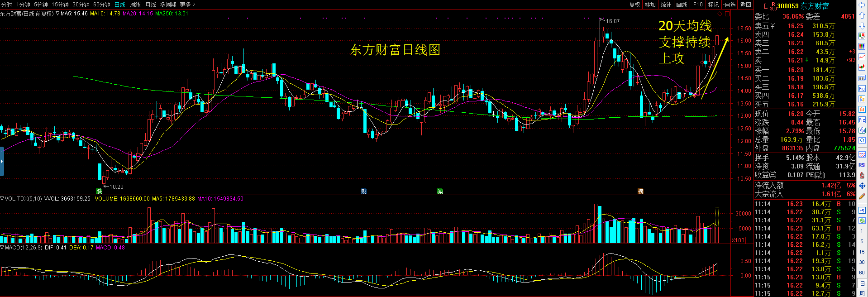Open the VOL-TDX indicator dropdown triangle
The width and height of the screenshot is (868, 297).
(2, 199)
